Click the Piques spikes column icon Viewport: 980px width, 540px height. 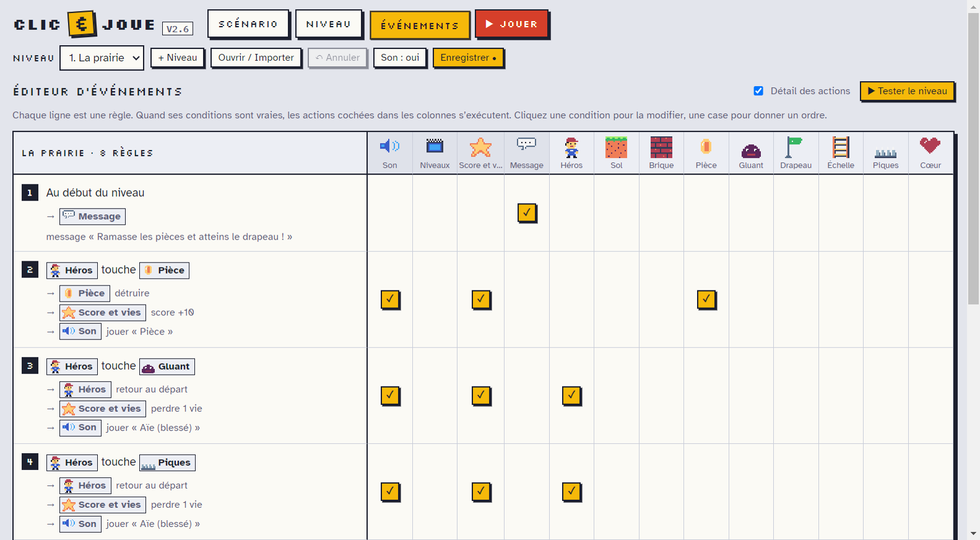tap(885, 154)
